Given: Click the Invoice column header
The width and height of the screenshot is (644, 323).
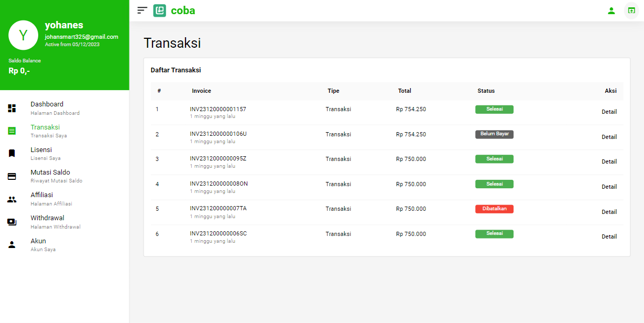Looking at the screenshot, I should 201,91.
